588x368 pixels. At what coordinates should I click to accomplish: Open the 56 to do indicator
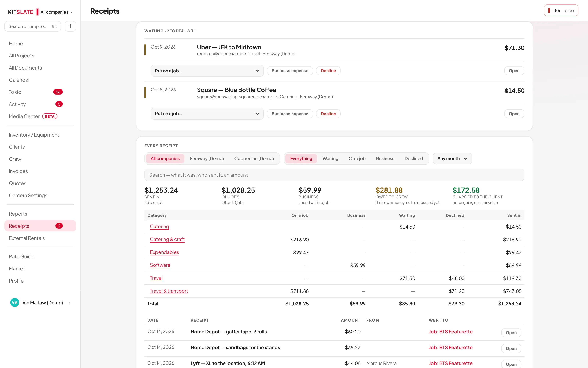[x=561, y=10]
